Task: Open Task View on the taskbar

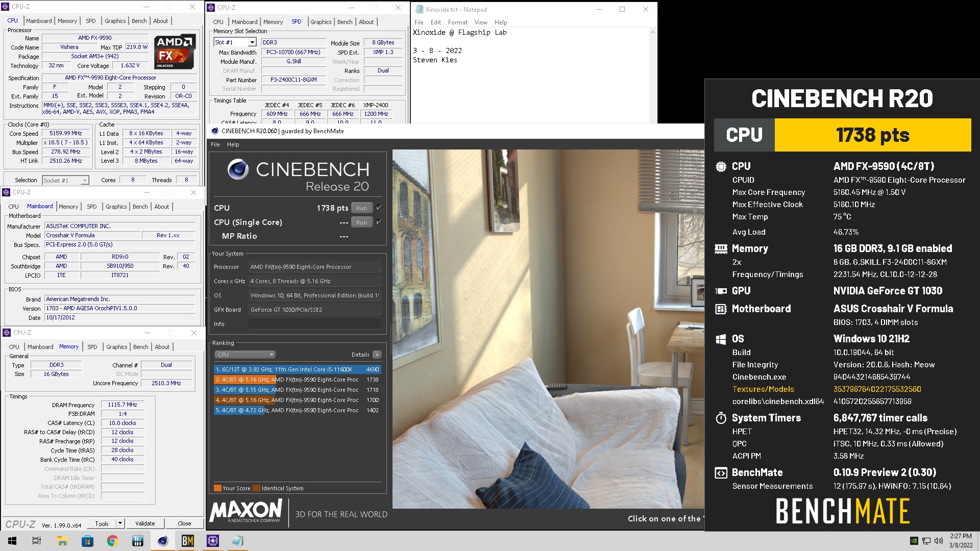Action: click(x=37, y=541)
